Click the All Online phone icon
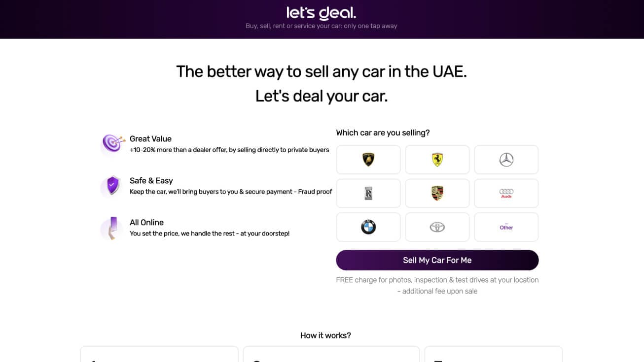 tap(113, 228)
